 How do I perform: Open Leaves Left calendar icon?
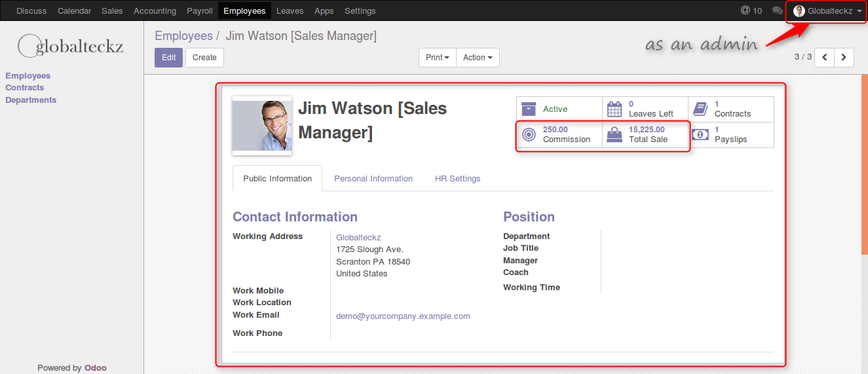(614, 109)
